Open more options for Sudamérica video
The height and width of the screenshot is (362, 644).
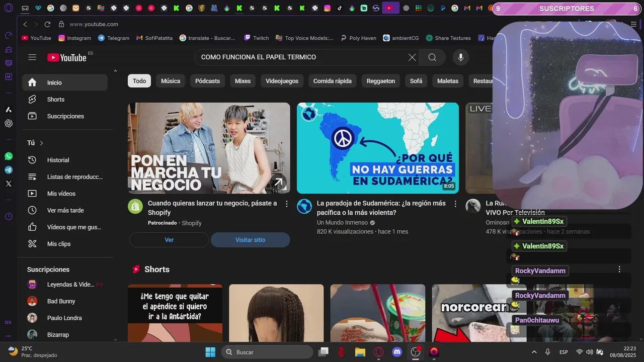455,204
